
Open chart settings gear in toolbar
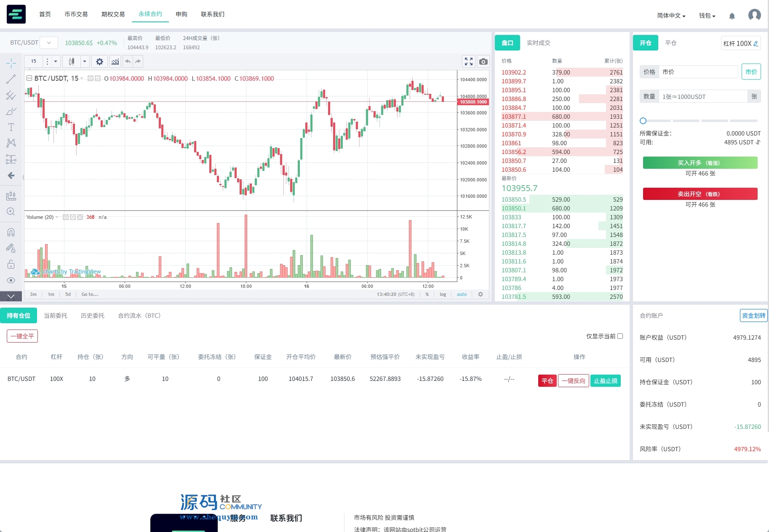99,62
